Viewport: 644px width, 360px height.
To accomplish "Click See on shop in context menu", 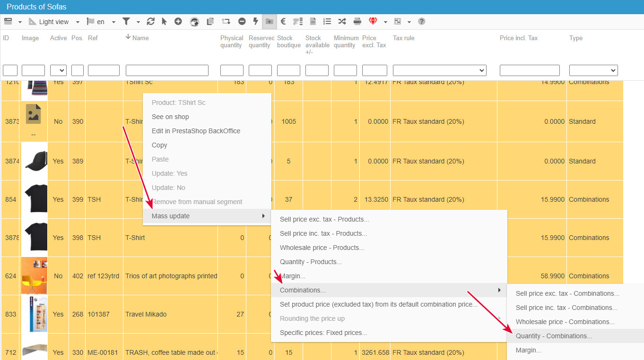I will point(170,117).
